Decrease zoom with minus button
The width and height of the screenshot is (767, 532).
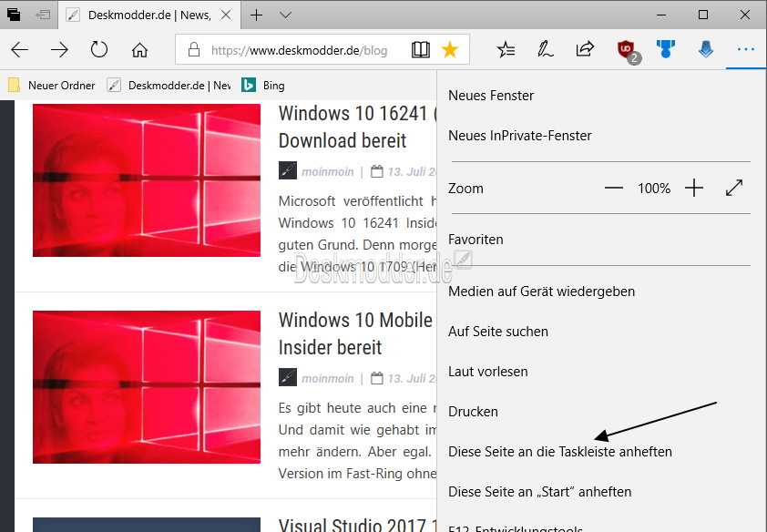(613, 188)
